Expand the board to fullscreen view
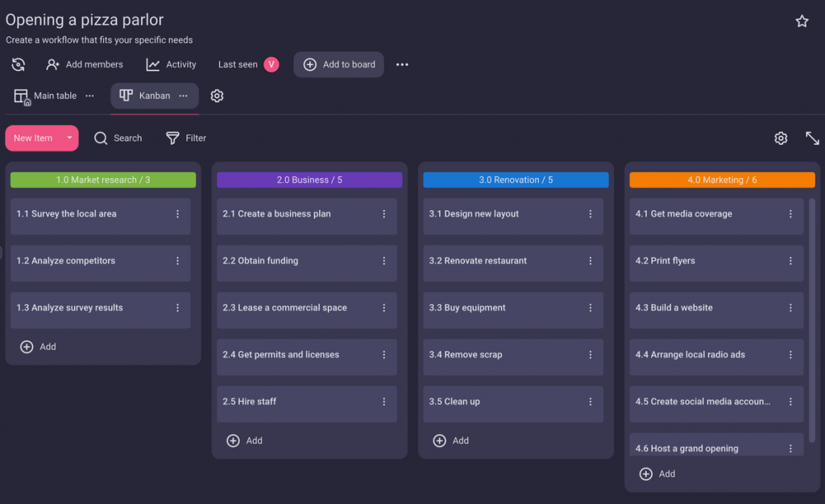Image resolution: width=825 pixels, height=504 pixels. click(x=812, y=138)
